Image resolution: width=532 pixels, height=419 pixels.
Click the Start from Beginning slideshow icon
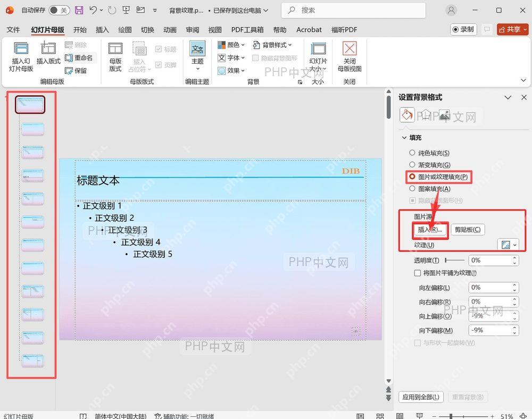(x=126, y=10)
